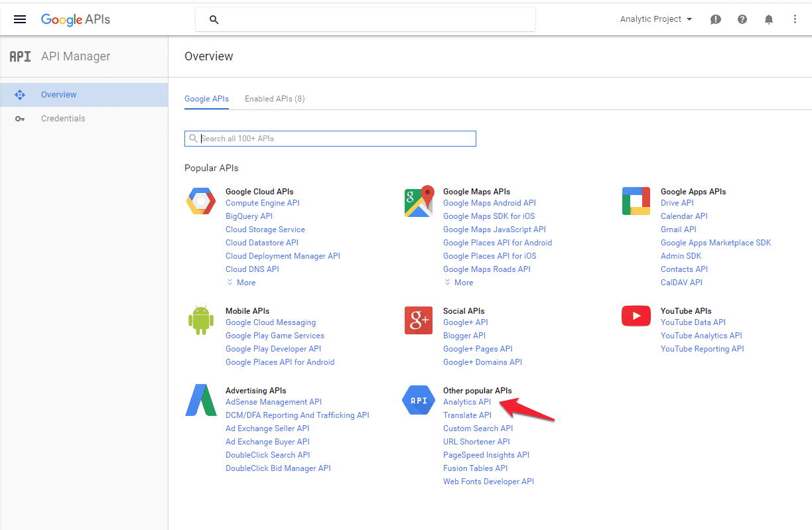Click the Google Apps APIs icon
This screenshot has width=812, height=530.
pos(636,201)
